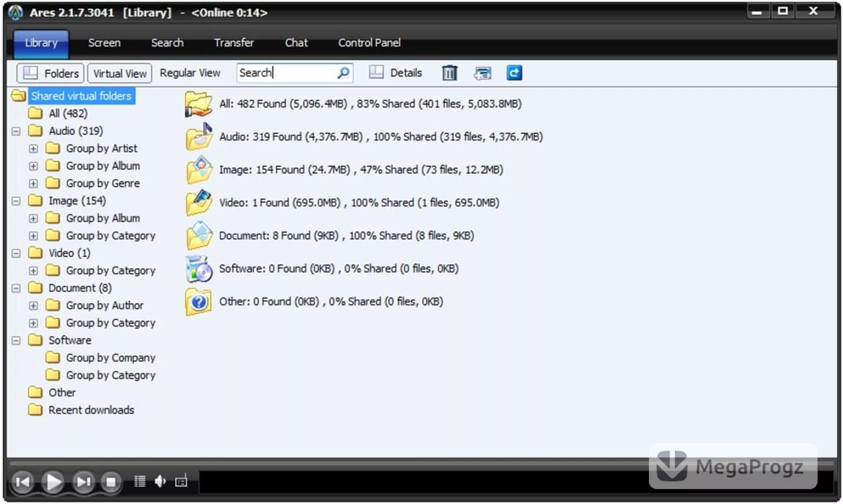Collapse the Image (154) tree node
This screenshot has width=843, height=504.
click(x=16, y=201)
